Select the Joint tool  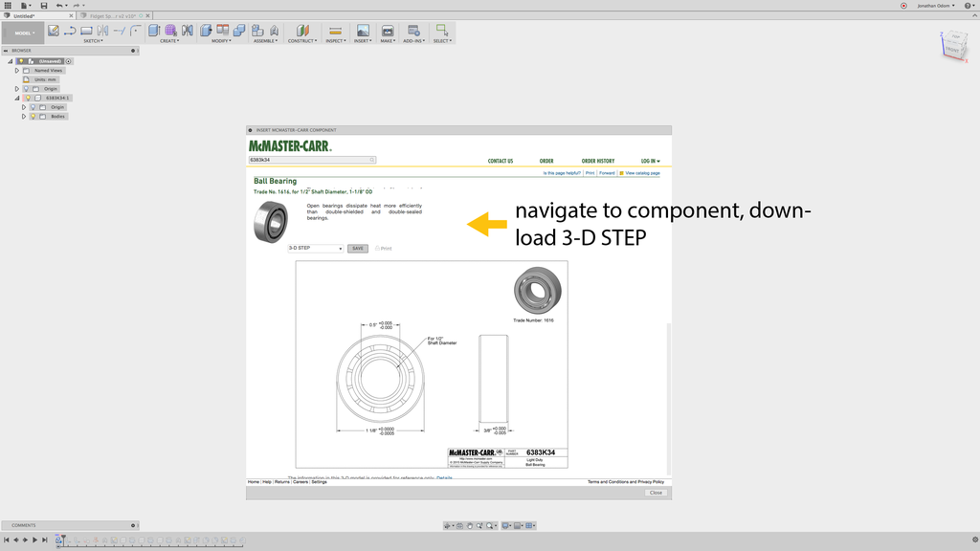click(274, 30)
